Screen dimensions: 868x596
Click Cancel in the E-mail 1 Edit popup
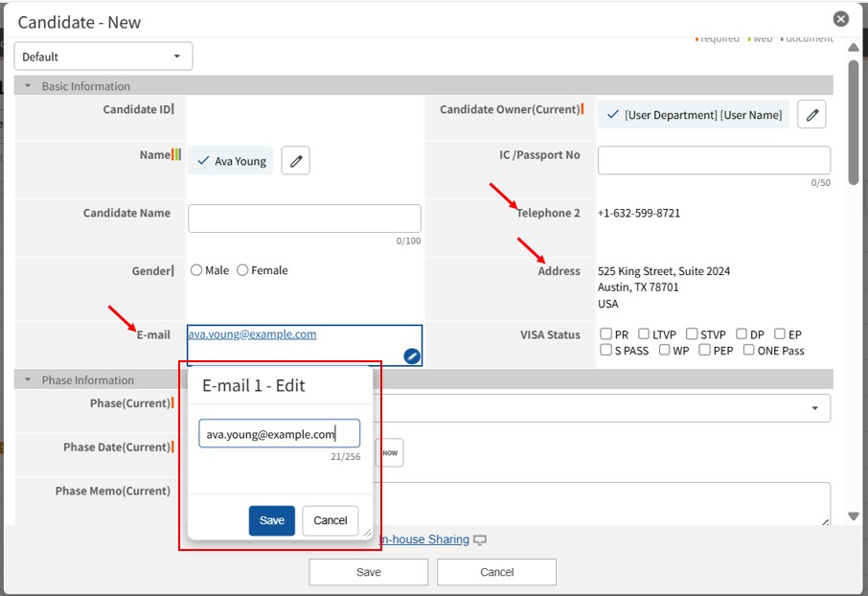[331, 520]
